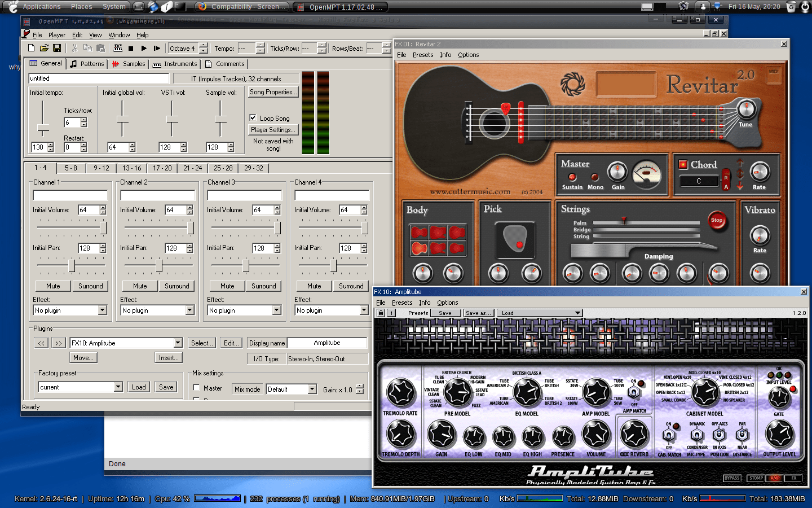This screenshot has height=508, width=812.
Task: Click the AmpliTube Gain knob
Action: [442, 435]
